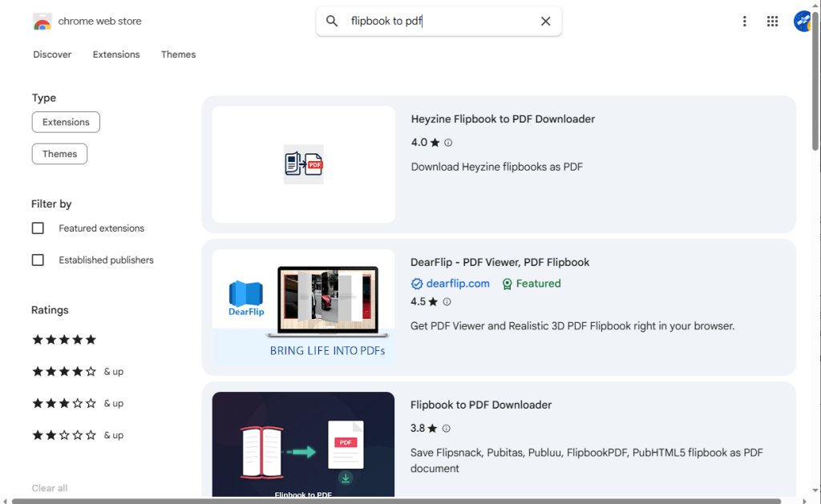Click the 'Save Flipsnack, Pubitas, Publuu' description

tap(586, 461)
